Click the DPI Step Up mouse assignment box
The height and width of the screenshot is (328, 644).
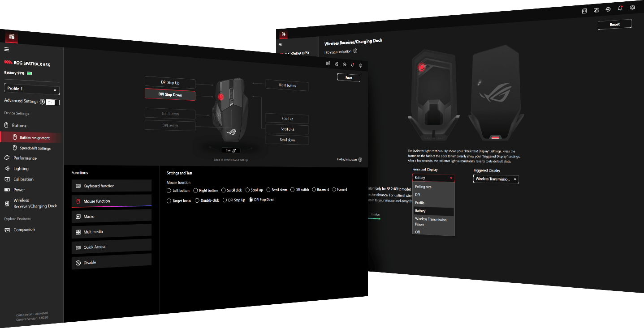point(170,83)
